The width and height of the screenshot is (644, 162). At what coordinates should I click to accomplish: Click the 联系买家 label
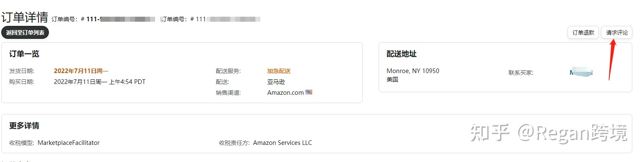click(x=521, y=73)
